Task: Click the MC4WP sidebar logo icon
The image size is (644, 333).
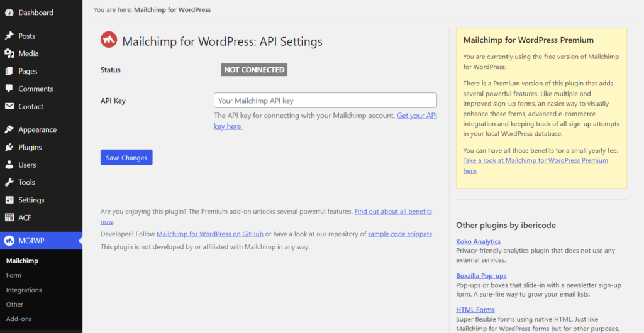Action: pyautogui.click(x=9, y=241)
